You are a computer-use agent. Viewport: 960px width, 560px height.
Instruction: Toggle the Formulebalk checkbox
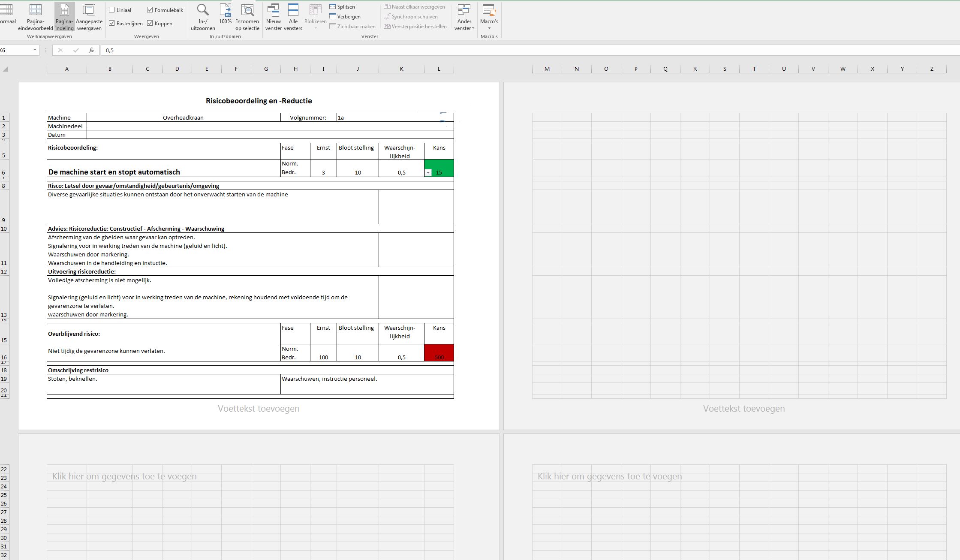point(150,10)
